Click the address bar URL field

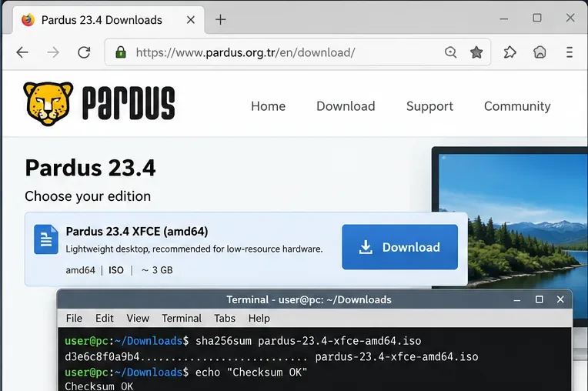298,52
